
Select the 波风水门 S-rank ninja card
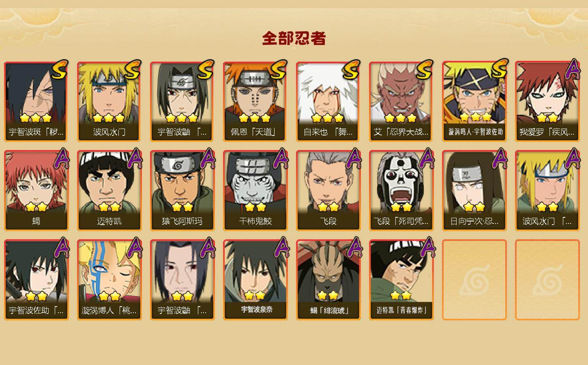click(x=109, y=101)
